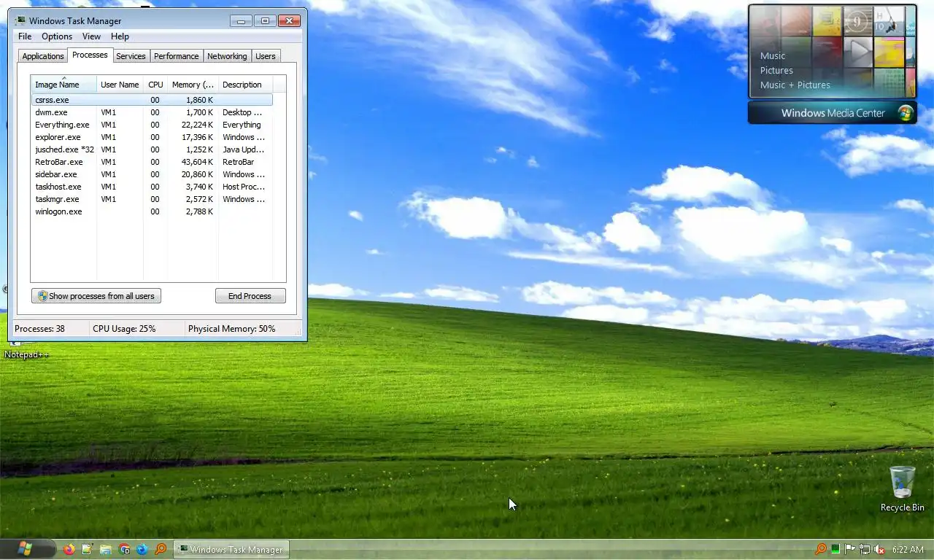Image resolution: width=934 pixels, height=560 pixels.
Task: Open Action Center flag tray icon
Action: point(850,549)
